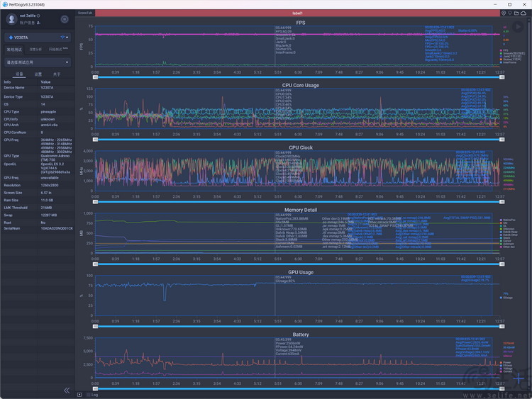Screen dimensions: 532x399
Task: Click the FPS chart title
Action: 301,23
